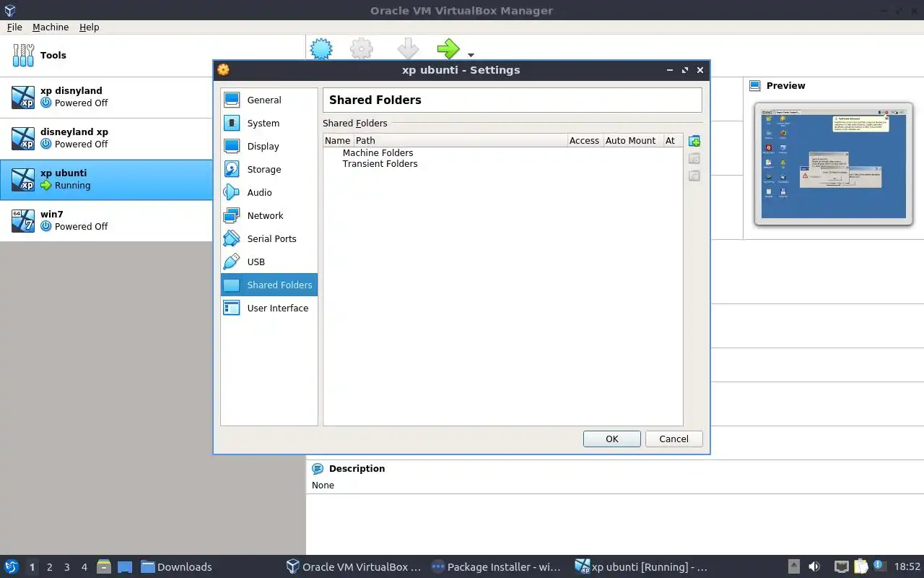Click the update notifier tray icon

pyautogui.click(x=879, y=566)
